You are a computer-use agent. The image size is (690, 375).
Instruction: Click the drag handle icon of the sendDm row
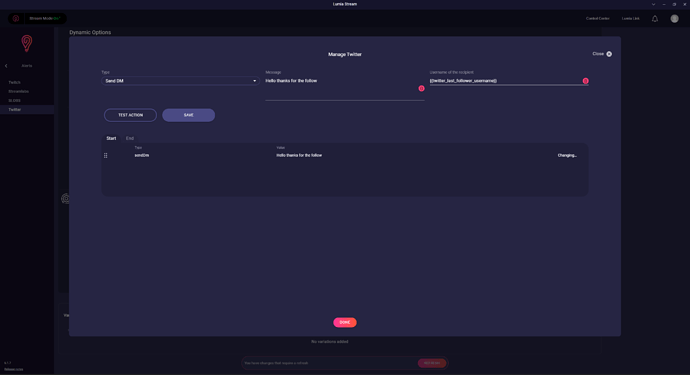[x=106, y=155]
